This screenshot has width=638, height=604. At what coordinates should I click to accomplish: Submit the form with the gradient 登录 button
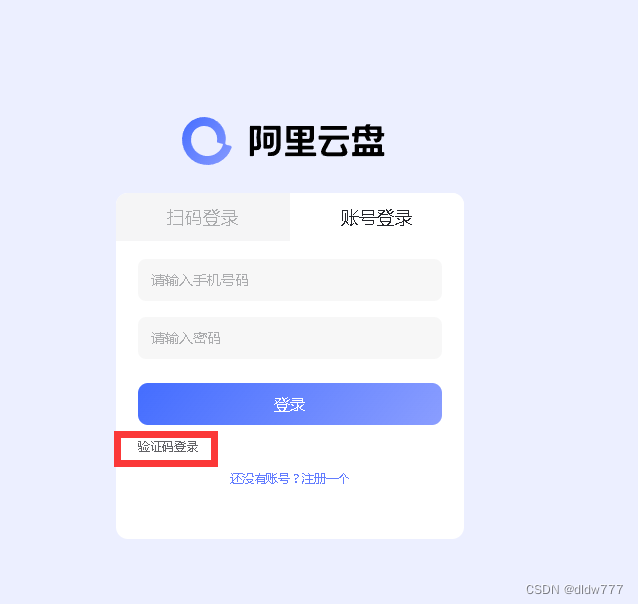point(290,404)
